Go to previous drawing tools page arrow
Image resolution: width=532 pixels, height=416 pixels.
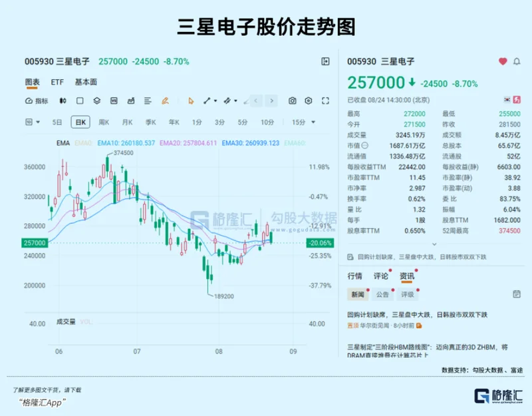pyautogui.click(x=256, y=101)
